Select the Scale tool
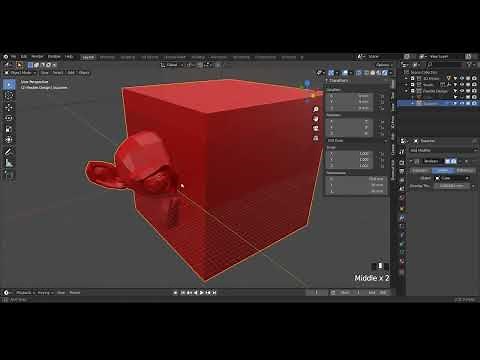480x360 pixels. tap(9, 129)
